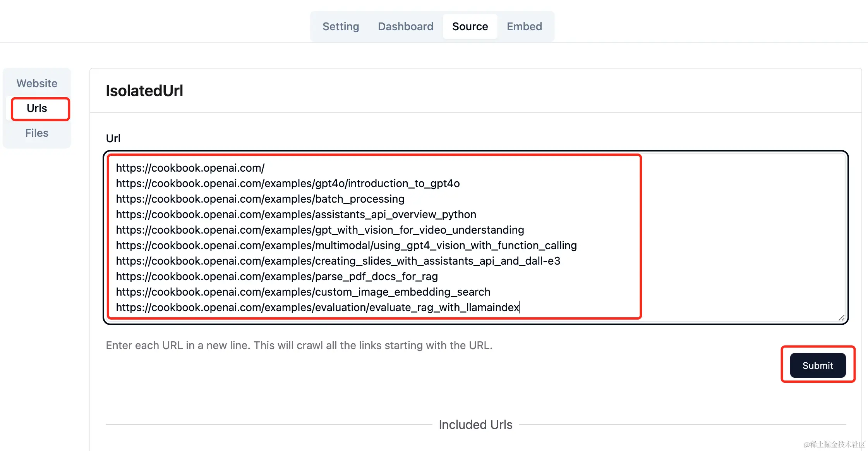Go to the Embed tab
The width and height of the screenshot is (868, 451).
(524, 26)
